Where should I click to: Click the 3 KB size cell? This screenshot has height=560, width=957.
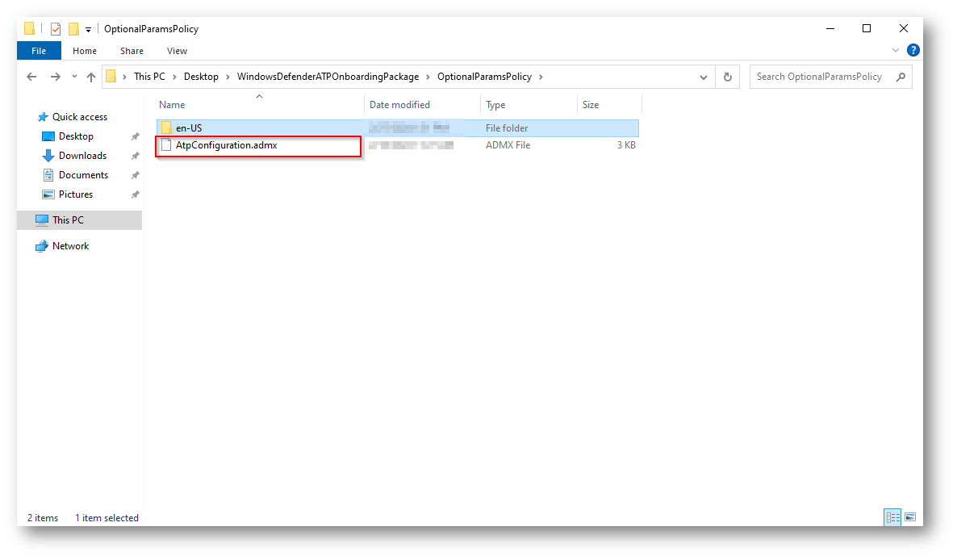[626, 145]
